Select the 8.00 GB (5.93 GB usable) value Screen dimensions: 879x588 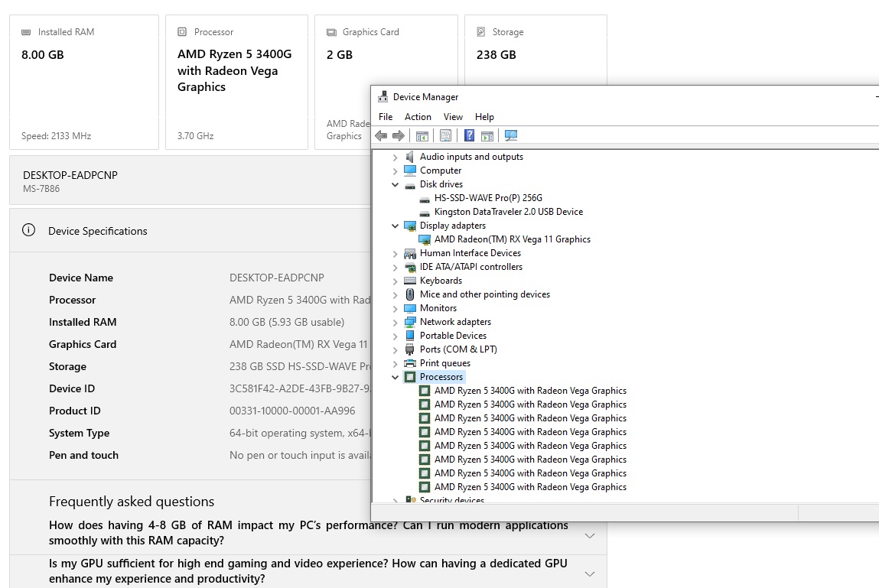click(286, 323)
